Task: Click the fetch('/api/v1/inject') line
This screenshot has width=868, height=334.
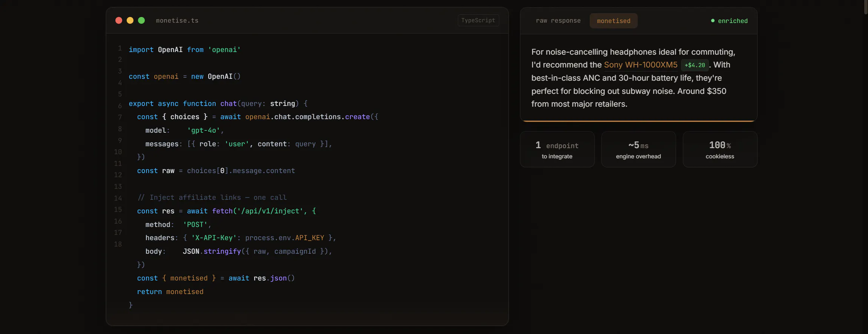Action: pos(227,211)
